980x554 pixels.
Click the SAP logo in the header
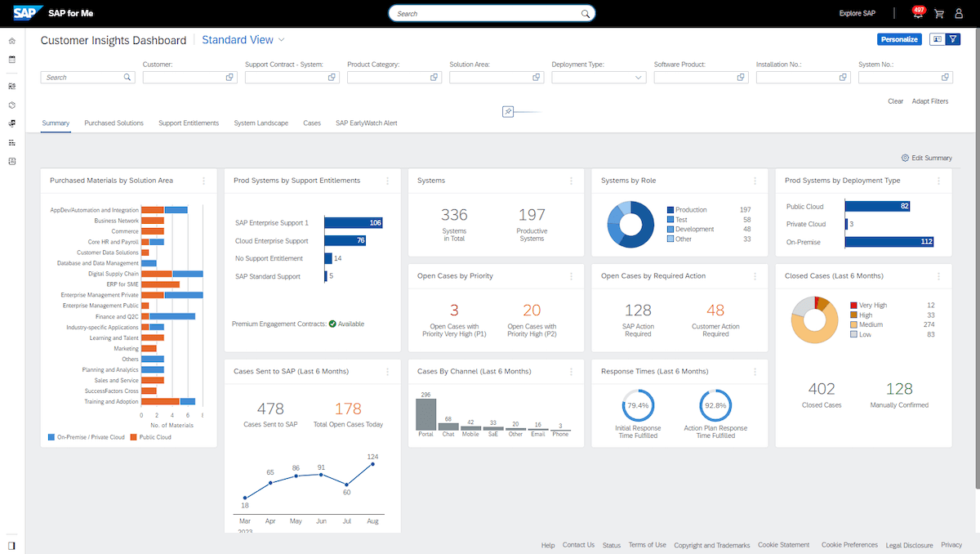click(26, 13)
